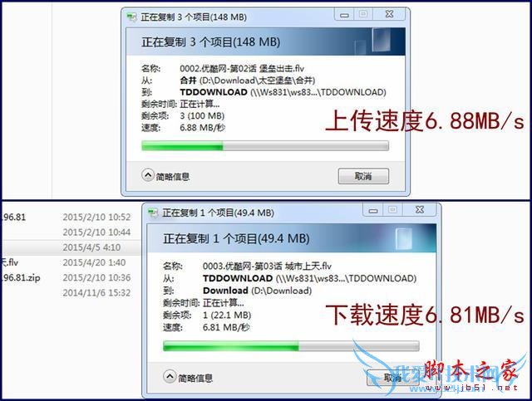Close the 49.4 MB copy dialog
This screenshot has width=532, height=401.
pos(420,211)
